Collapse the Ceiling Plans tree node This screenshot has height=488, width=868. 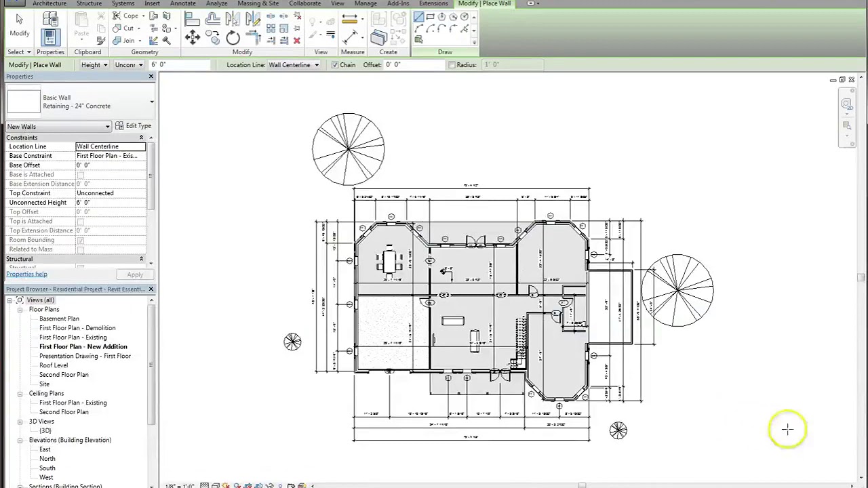20,394
